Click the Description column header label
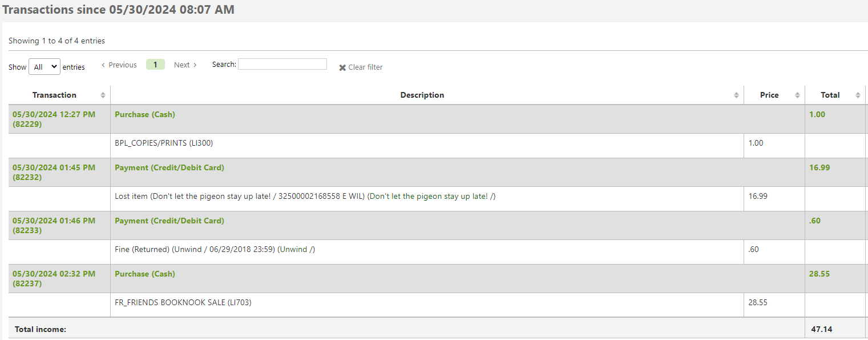 [x=422, y=95]
